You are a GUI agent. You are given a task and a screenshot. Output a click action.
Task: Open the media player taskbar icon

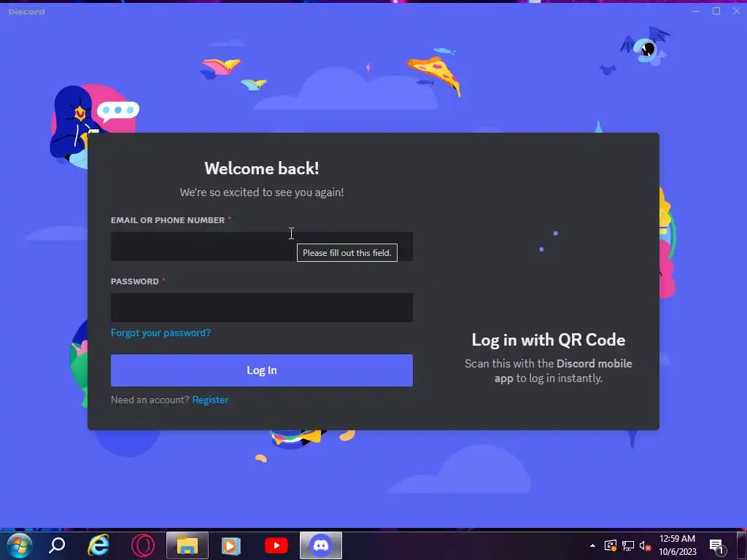click(x=231, y=545)
